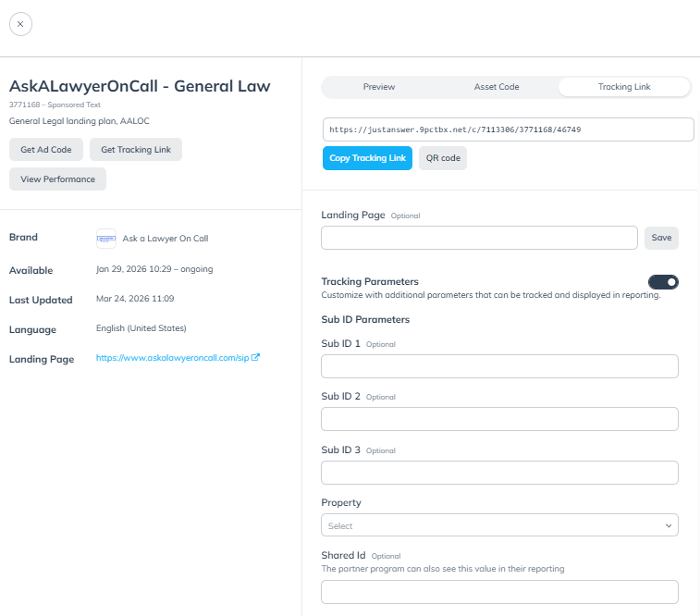
Task: Click into the Sub ID 3 field
Action: 499,473
